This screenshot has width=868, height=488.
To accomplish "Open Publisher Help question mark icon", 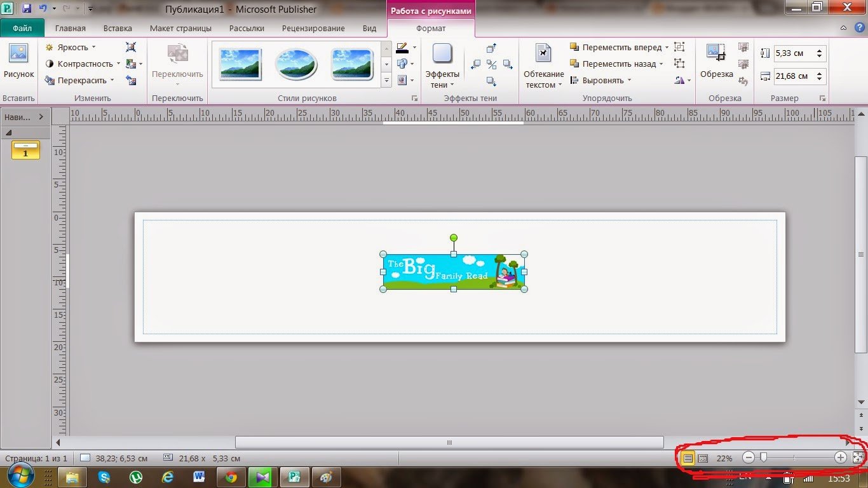I will pos(858,28).
